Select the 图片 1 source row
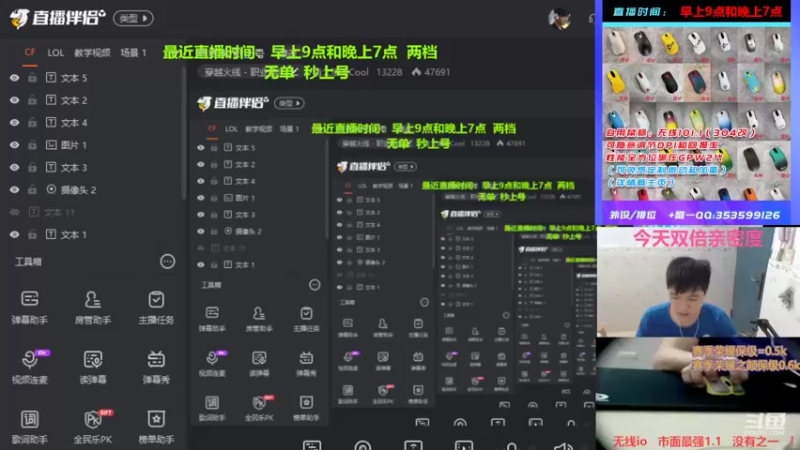The image size is (800, 450). (x=93, y=145)
